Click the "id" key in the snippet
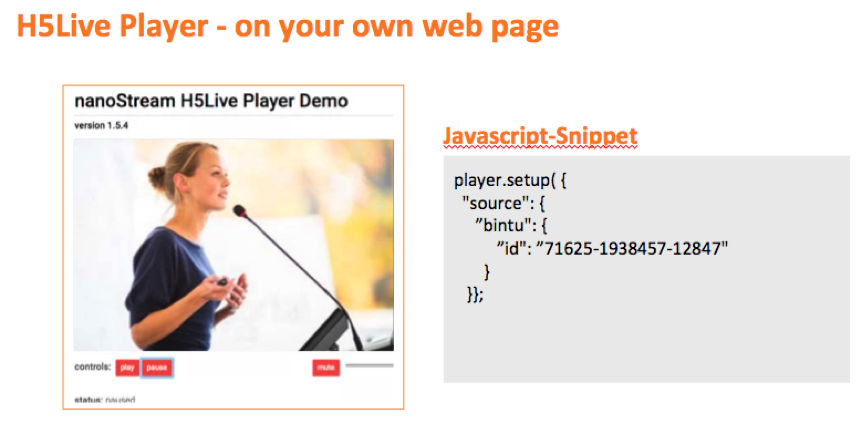Screen dimensions: 864x432 click(x=513, y=249)
